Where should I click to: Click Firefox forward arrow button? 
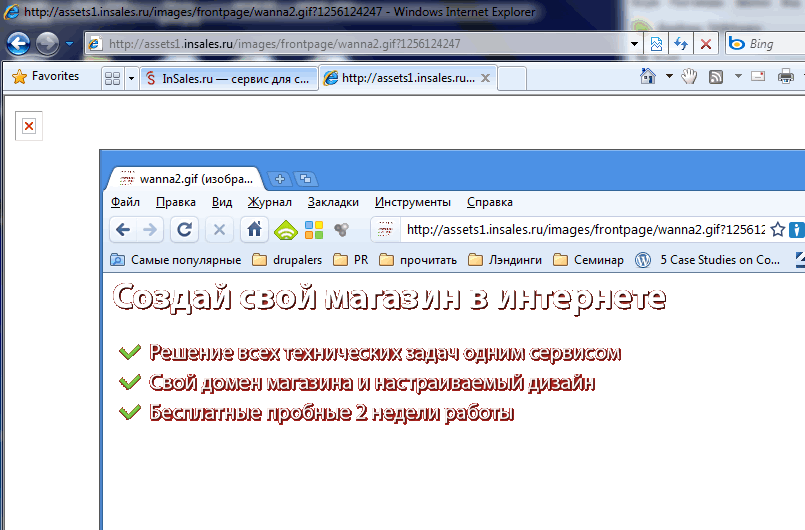150,230
